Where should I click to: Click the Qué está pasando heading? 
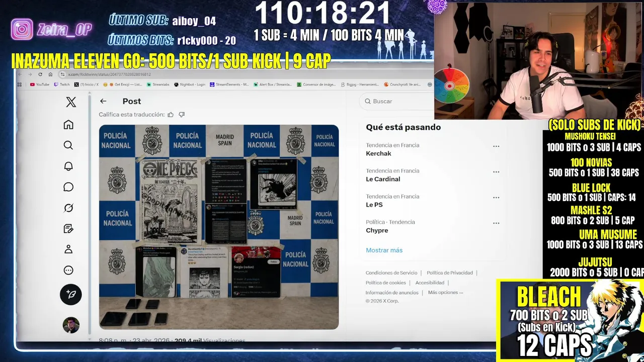[x=404, y=127]
